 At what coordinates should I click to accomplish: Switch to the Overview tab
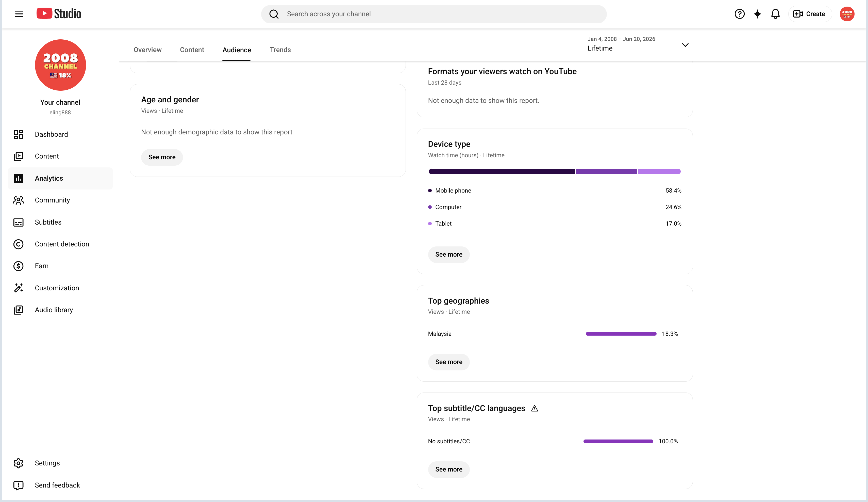[x=147, y=50]
